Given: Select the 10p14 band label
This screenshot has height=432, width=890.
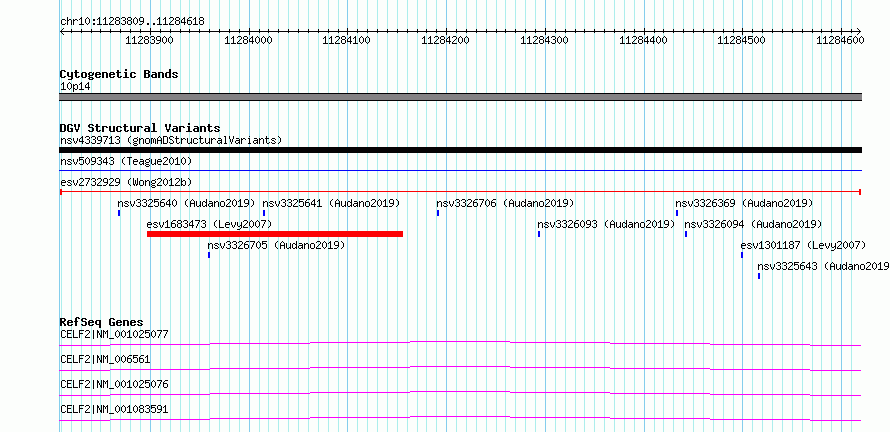Looking at the screenshot, I should pos(75,87).
